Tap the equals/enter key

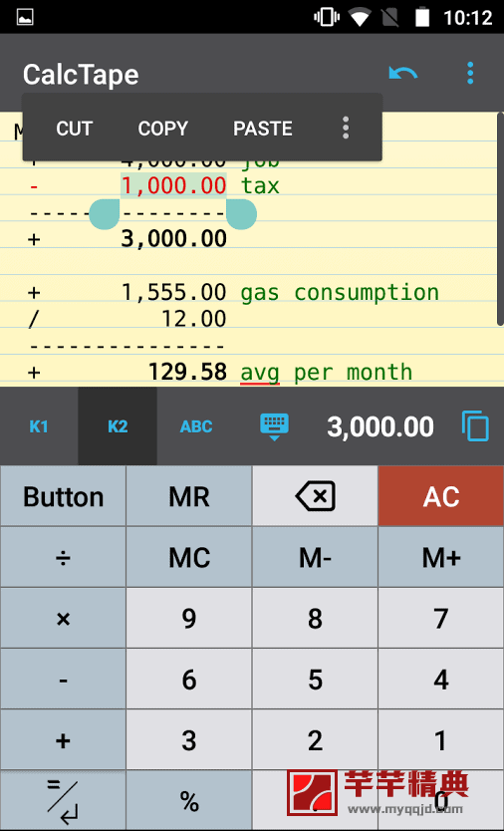point(63,800)
